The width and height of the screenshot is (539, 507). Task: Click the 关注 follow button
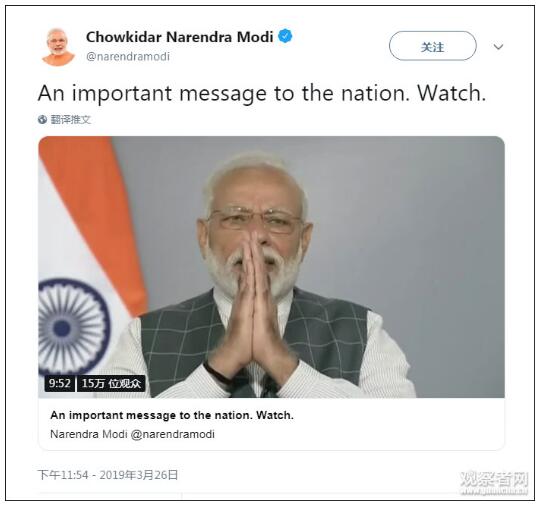pos(432,46)
